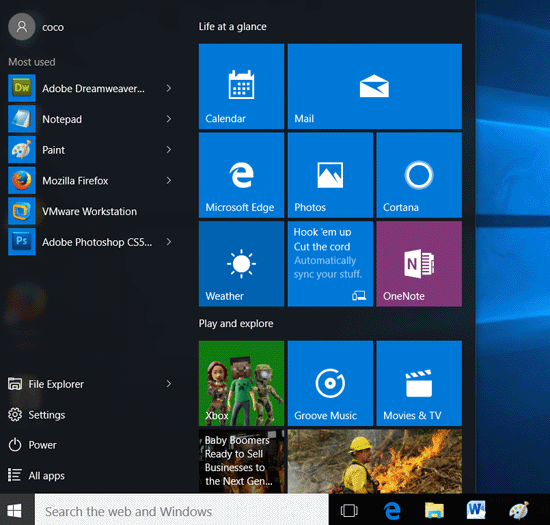This screenshot has height=525, width=550.
Task: Click the Paint palette icon in Most used
Action: click(x=22, y=150)
